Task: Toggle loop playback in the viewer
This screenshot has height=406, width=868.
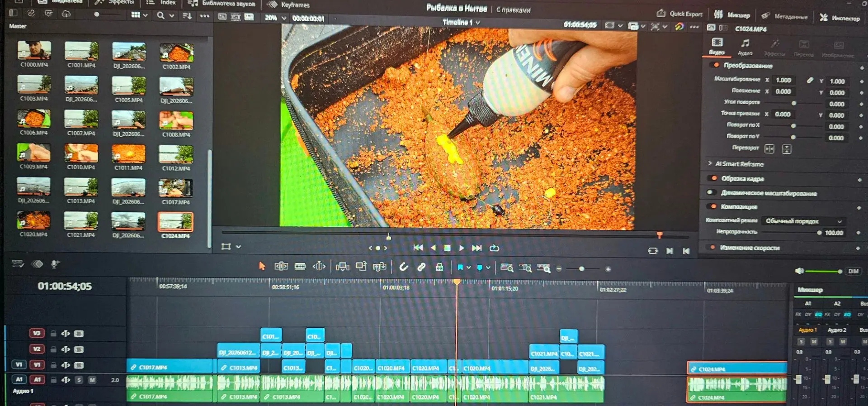Action: tap(494, 248)
